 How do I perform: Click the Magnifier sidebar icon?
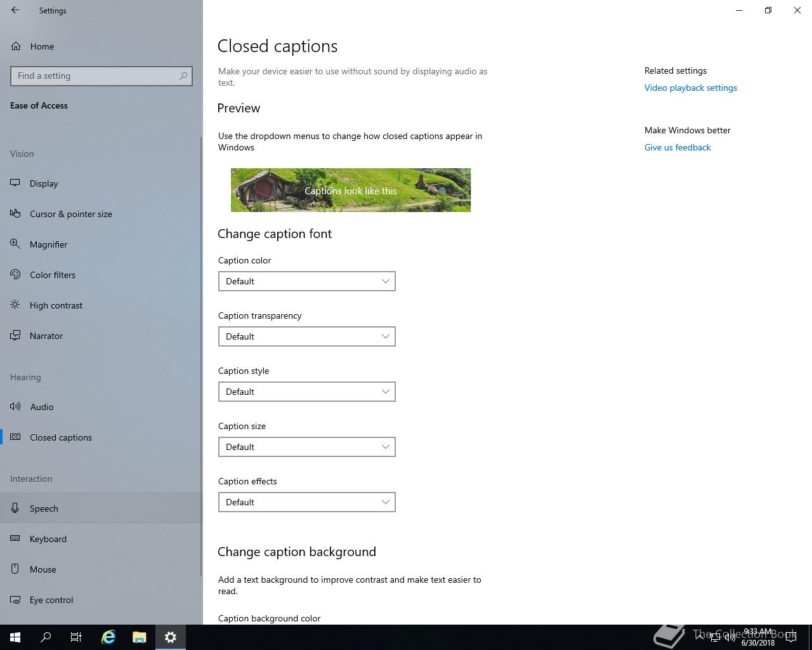(x=15, y=244)
